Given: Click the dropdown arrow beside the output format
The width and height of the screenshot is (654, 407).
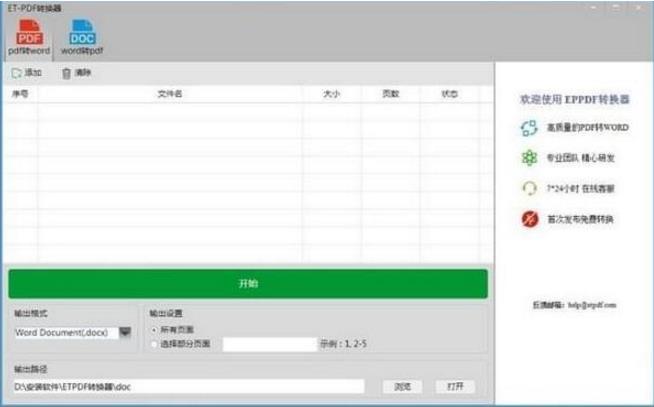Looking at the screenshot, I should coord(125,333).
